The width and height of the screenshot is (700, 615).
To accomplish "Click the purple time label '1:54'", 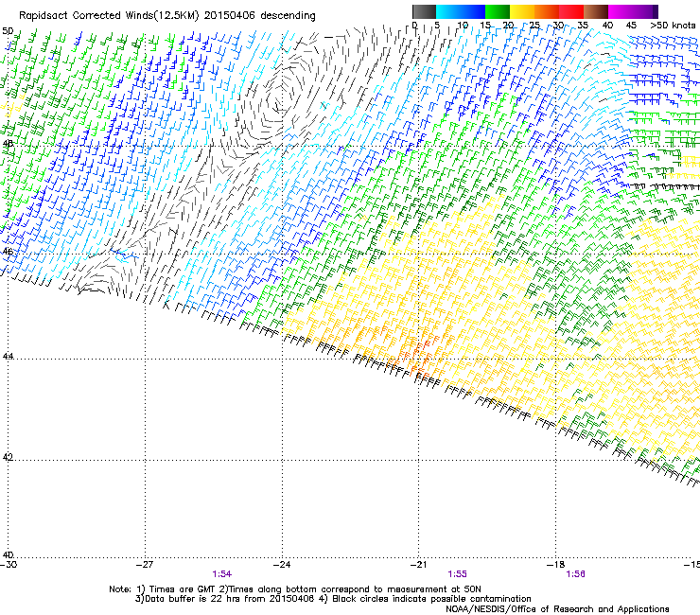I will coord(222,574).
